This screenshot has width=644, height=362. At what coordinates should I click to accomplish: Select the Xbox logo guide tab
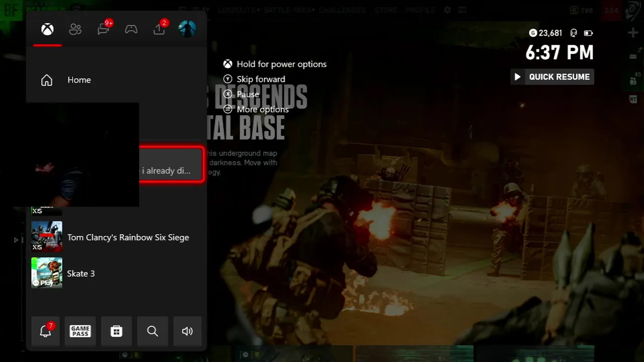(47, 29)
